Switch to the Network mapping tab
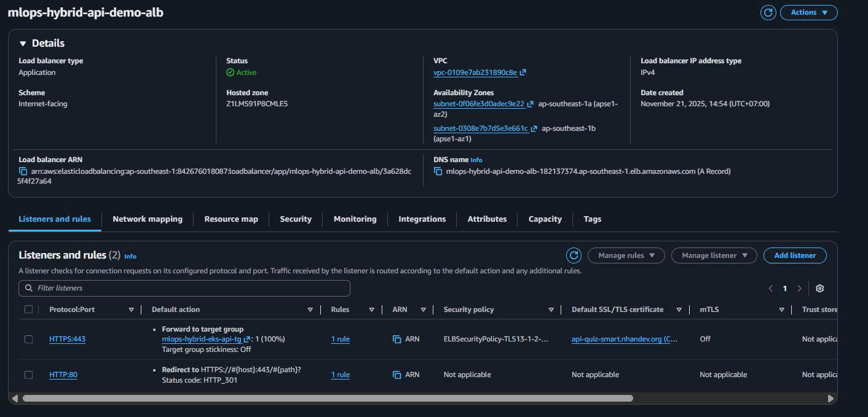The height and width of the screenshot is (417, 868). tap(148, 219)
